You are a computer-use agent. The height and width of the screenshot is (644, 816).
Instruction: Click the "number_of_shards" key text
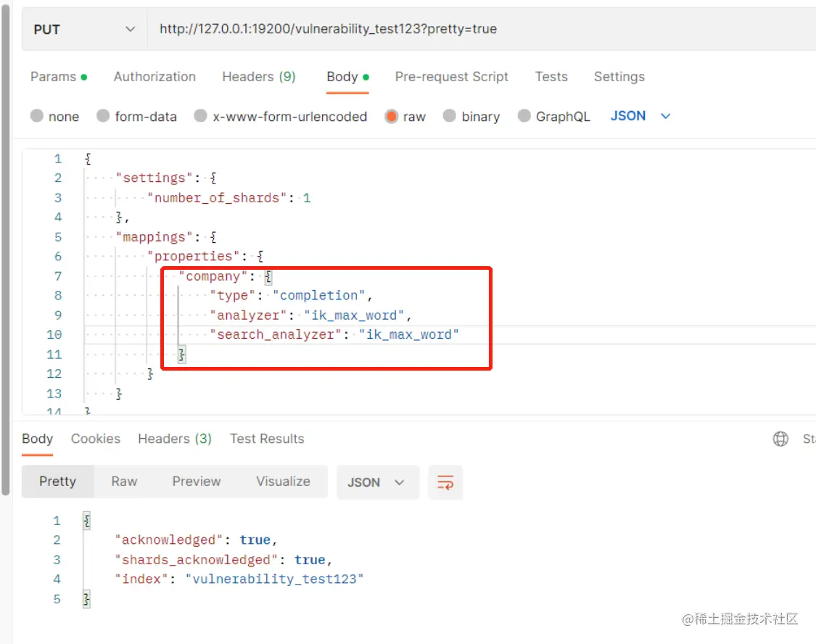(217, 198)
